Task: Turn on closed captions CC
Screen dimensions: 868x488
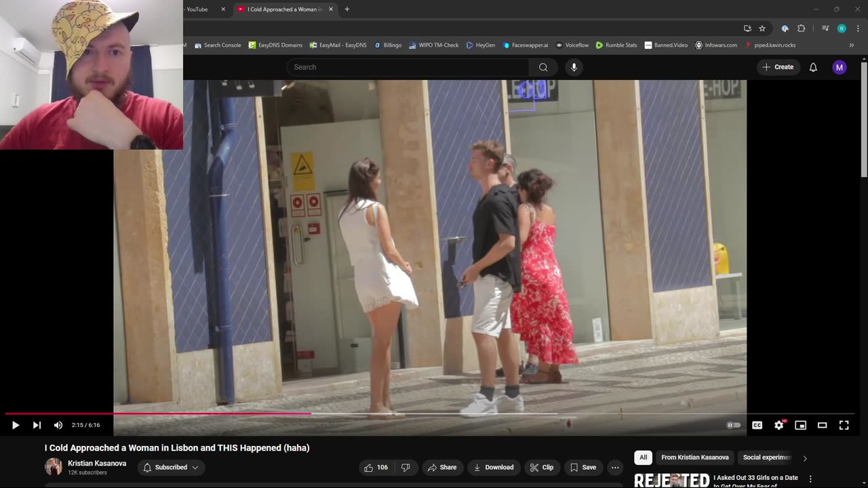Action: pyautogui.click(x=757, y=425)
